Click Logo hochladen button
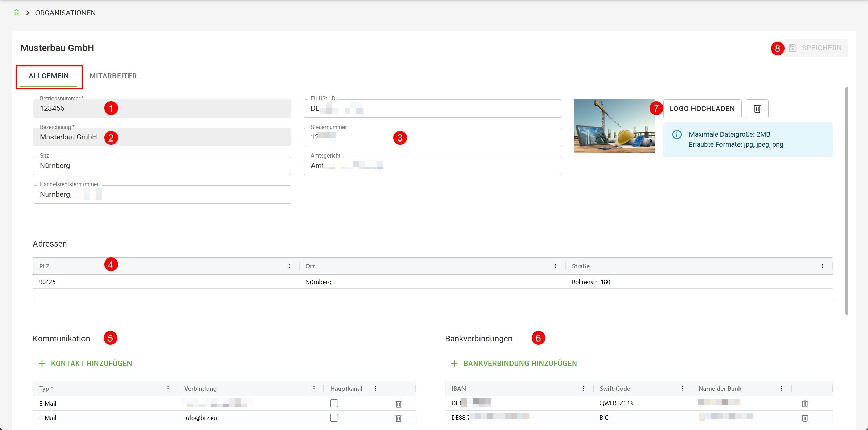Image resolution: width=868 pixels, height=430 pixels. [x=702, y=109]
